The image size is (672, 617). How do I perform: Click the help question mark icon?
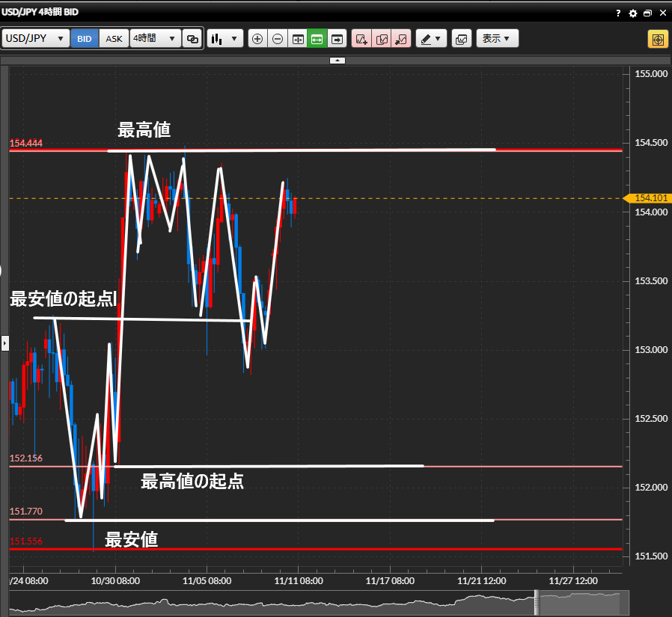tap(618, 13)
